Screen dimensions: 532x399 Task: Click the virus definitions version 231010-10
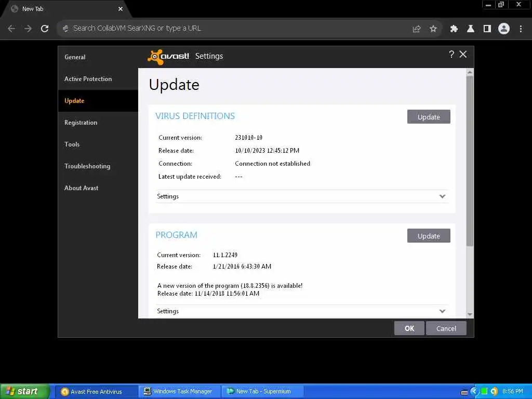(x=249, y=137)
